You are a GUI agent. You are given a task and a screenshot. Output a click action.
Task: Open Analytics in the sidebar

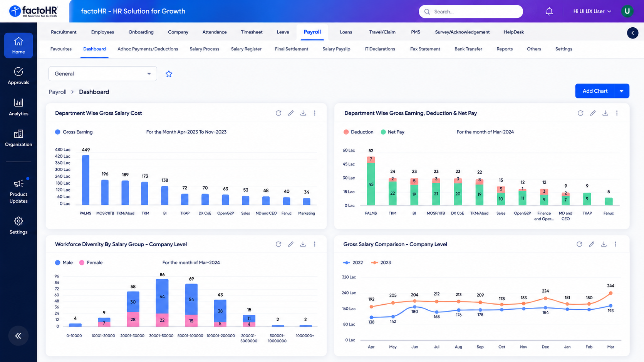[18, 107]
